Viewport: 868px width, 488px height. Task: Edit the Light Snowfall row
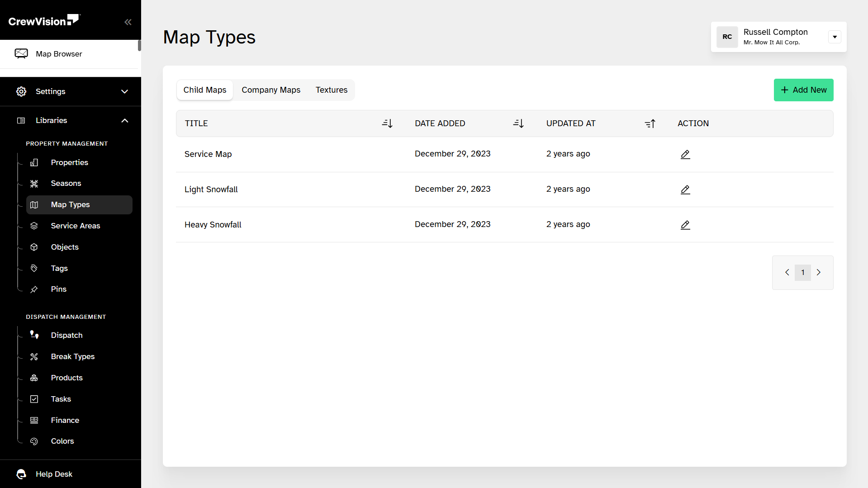685,190
